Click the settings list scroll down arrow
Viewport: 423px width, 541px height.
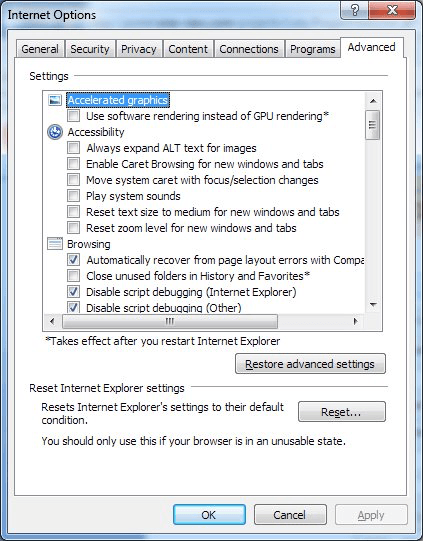point(373,305)
